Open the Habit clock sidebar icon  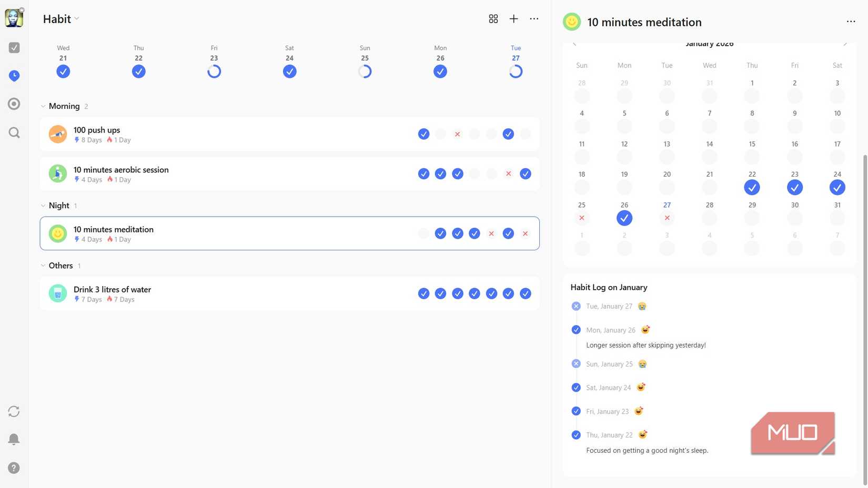tap(14, 76)
